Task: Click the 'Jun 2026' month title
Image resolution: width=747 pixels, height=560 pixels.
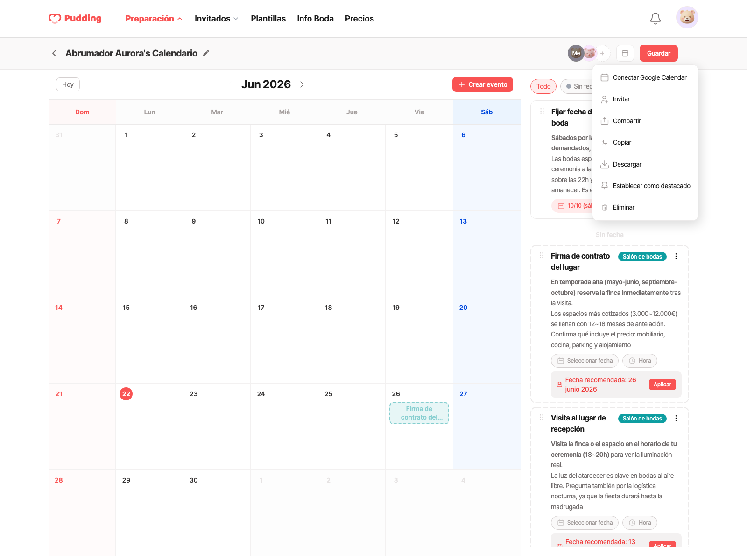Action: click(x=266, y=84)
